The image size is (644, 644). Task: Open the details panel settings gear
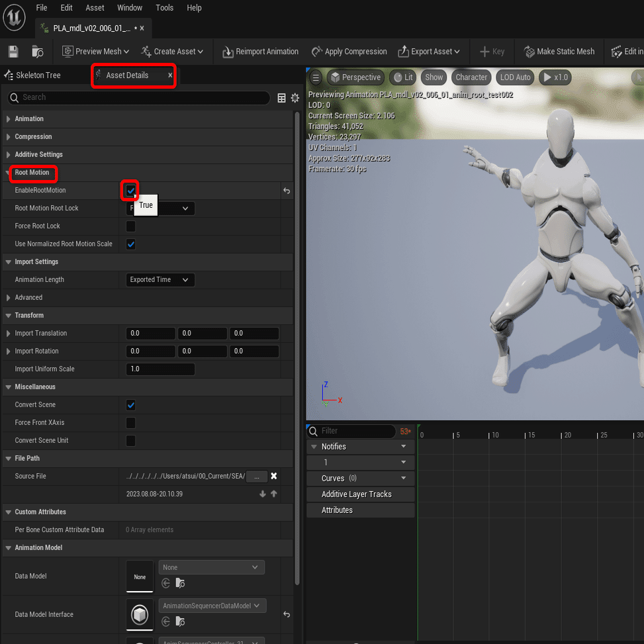[295, 98]
